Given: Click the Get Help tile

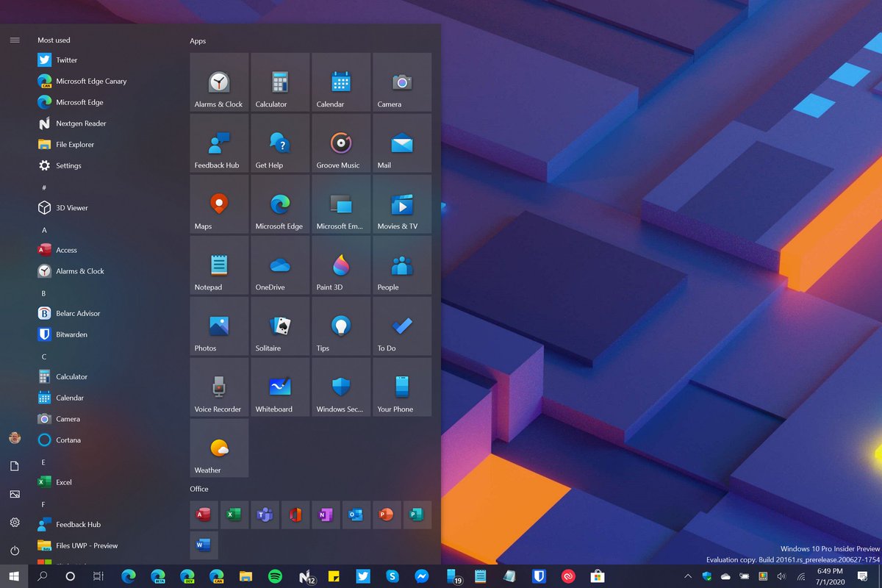Looking at the screenshot, I should pyautogui.click(x=280, y=143).
